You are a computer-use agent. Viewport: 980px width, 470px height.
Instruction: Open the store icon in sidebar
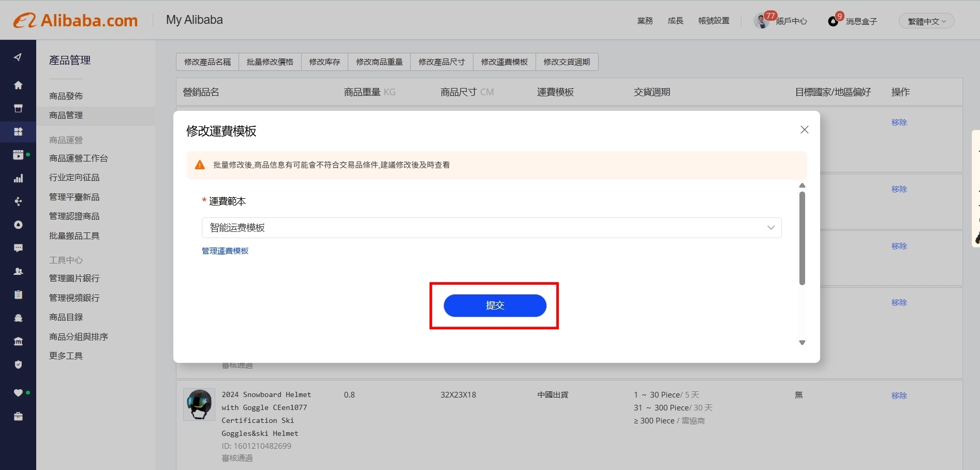click(x=18, y=108)
